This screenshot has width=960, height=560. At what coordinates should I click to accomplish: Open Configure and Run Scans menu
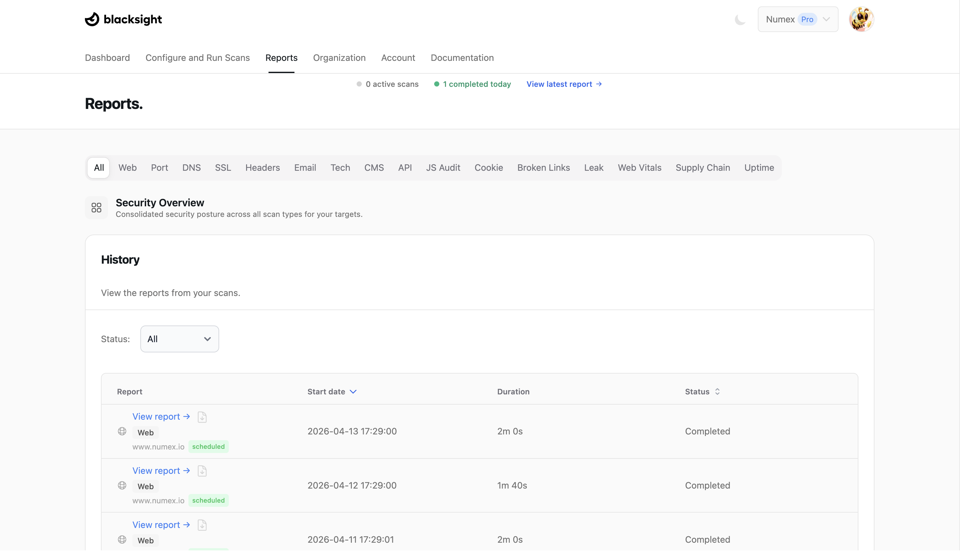tap(197, 58)
